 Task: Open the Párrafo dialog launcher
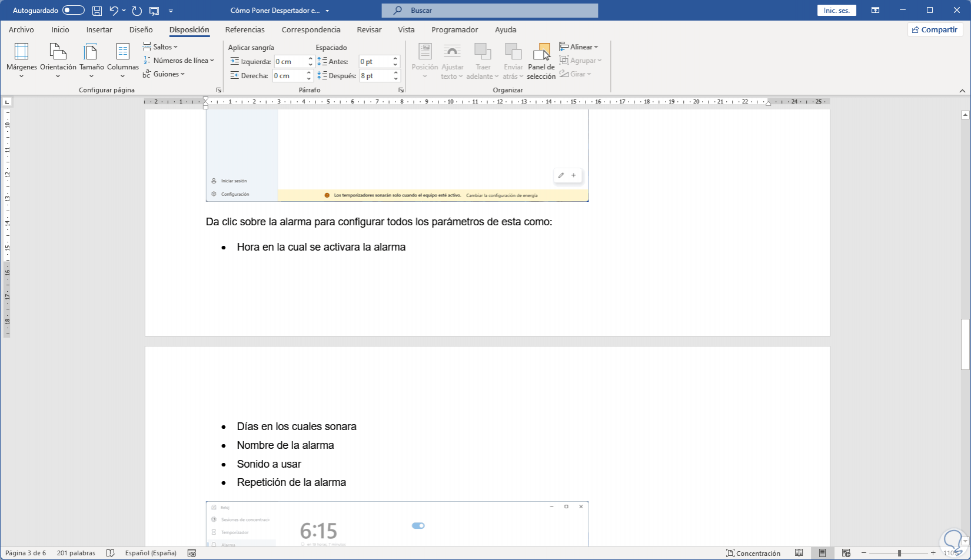tap(401, 90)
